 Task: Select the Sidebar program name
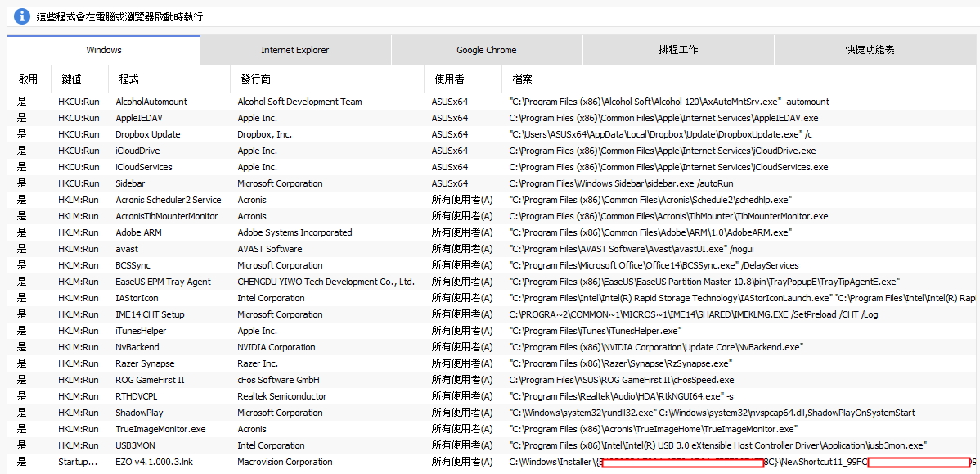tap(132, 183)
